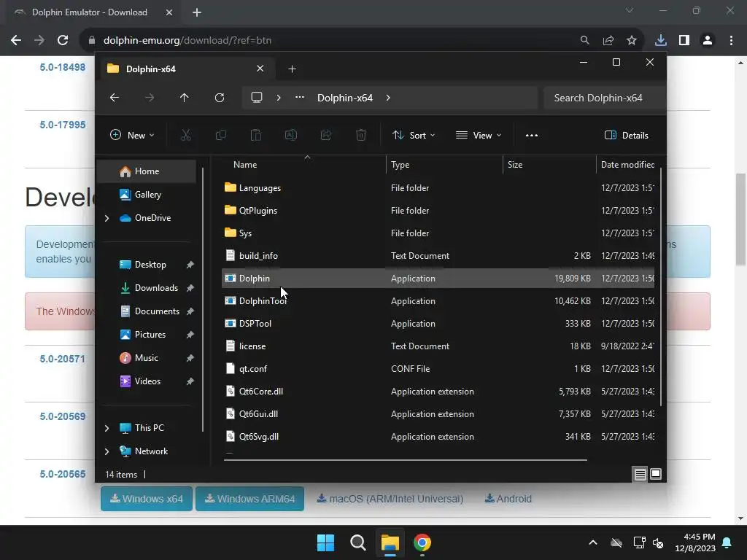The image size is (747, 560).
Task: Select the Languages folder
Action: coord(438,187)
